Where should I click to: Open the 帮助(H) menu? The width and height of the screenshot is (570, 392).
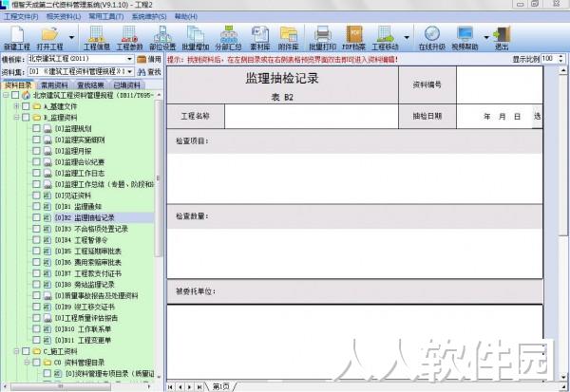[x=186, y=17]
